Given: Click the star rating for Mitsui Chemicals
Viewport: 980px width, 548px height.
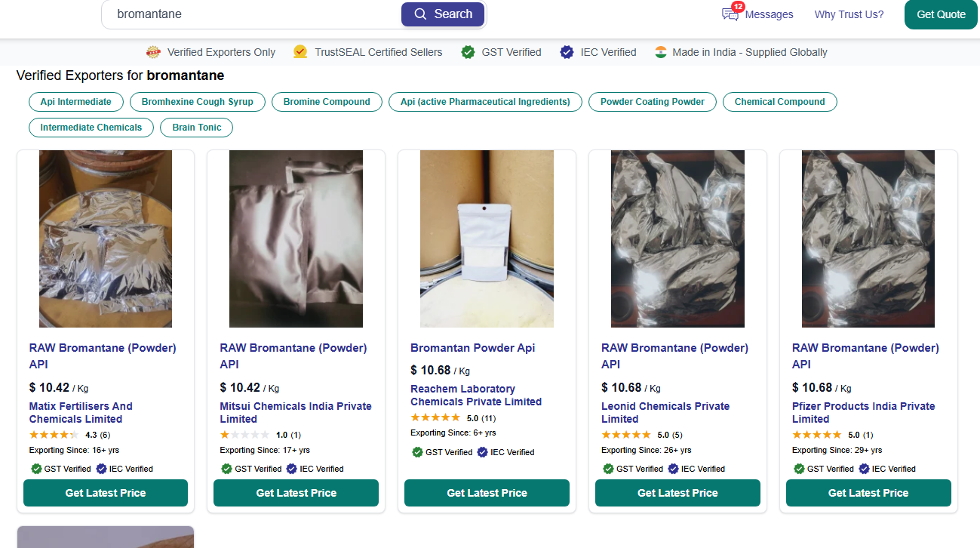Looking at the screenshot, I should coord(244,435).
